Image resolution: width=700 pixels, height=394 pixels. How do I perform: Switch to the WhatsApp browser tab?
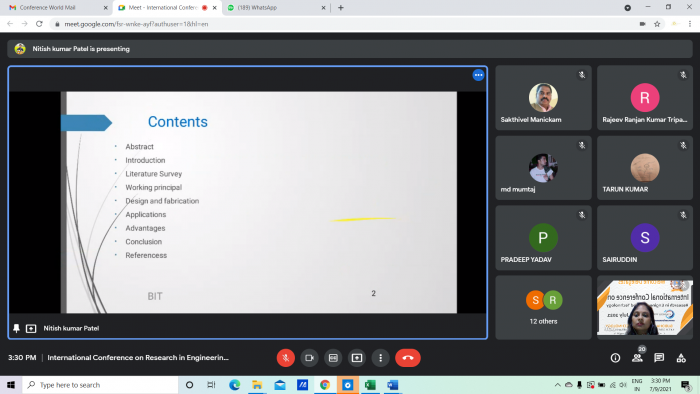pos(276,8)
